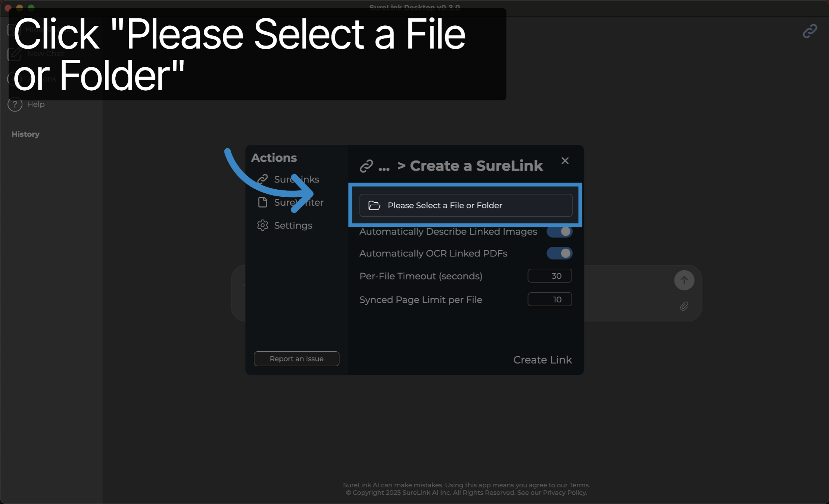Click the Synced Page Limit per File field
The height and width of the screenshot is (504, 829).
[550, 299]
